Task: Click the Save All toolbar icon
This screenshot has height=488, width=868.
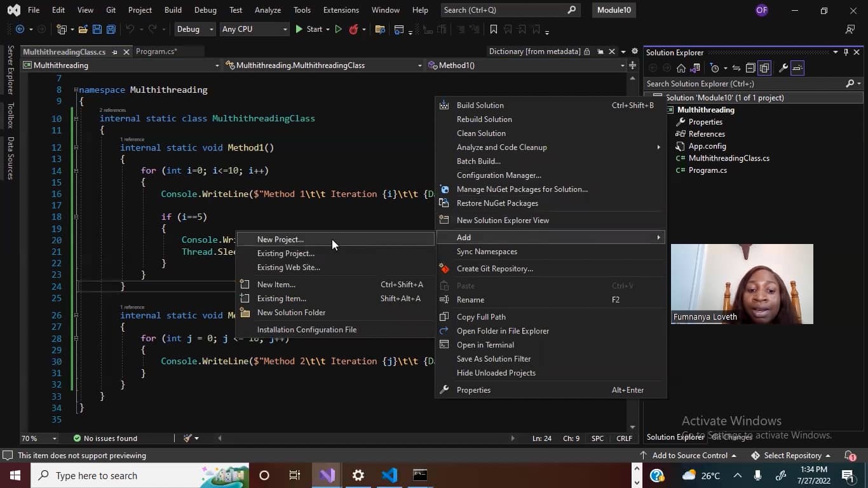Action: tap(111, 29)
